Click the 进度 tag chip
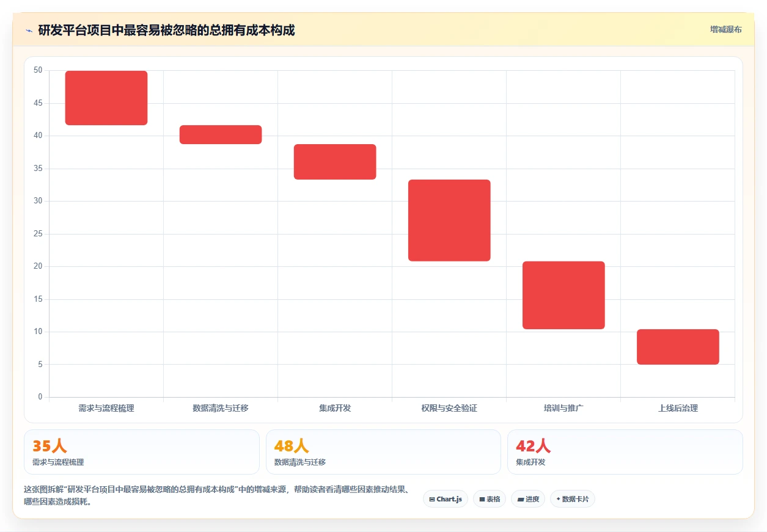Viewport: 767px width, 532px height. coord(528,499)
